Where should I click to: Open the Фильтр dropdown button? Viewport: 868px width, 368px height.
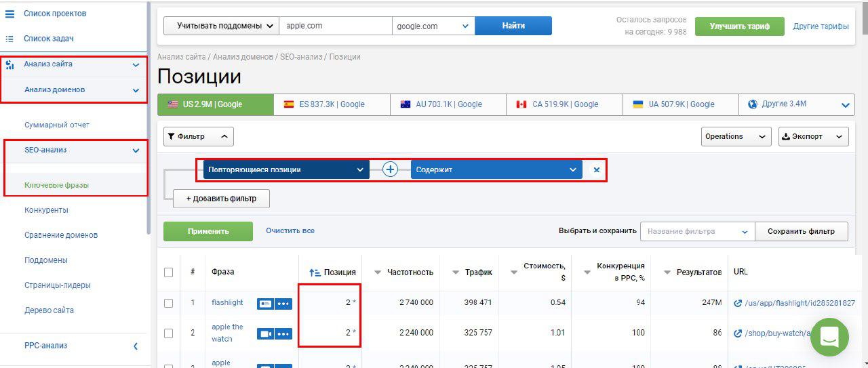pyautogui.click(x=199, y=136)
